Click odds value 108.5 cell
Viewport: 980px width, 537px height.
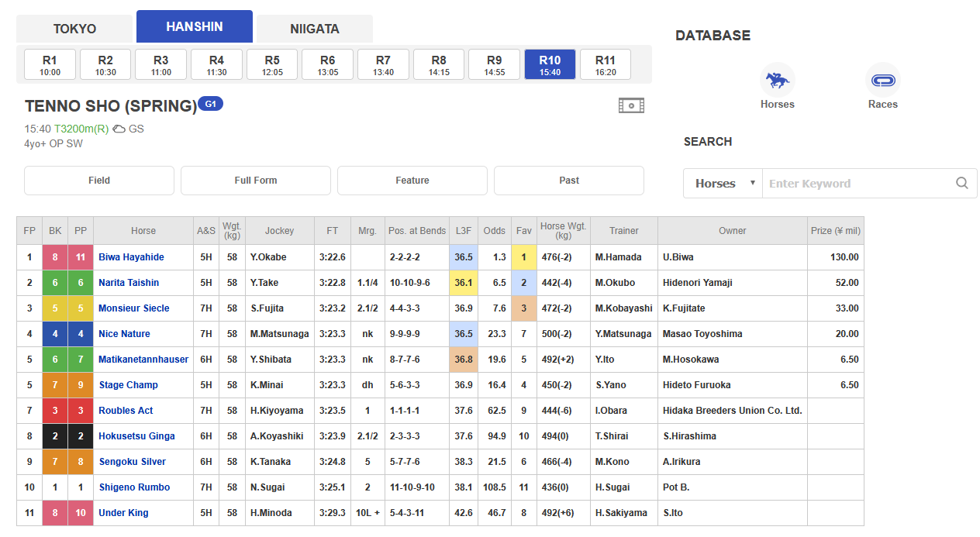pyautogui.click(x=495, y=487)
